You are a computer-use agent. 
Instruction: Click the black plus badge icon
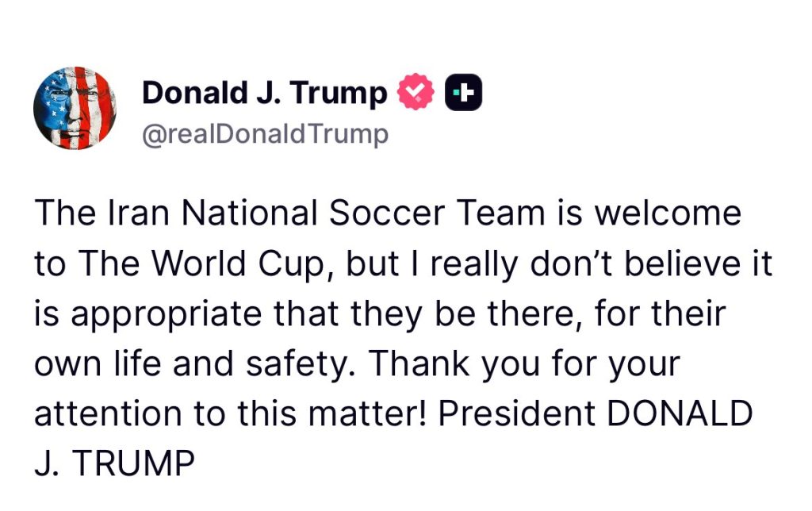click(465, 94)
